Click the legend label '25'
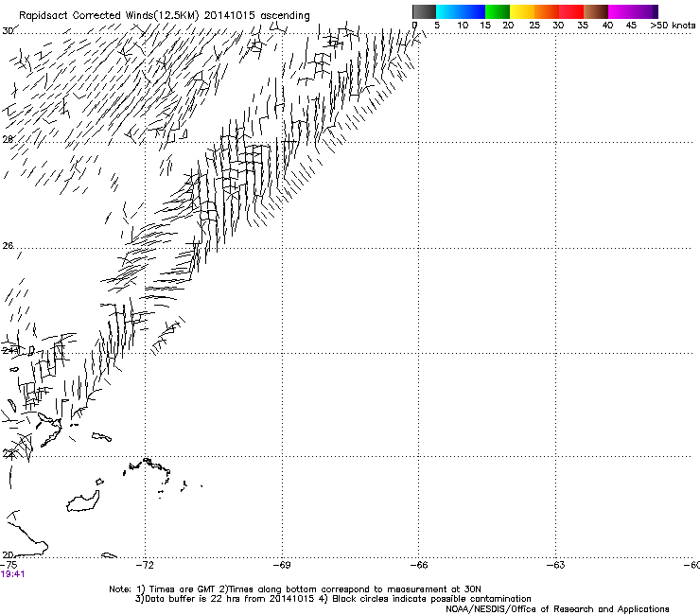700x615 pixels. (x=534, y=25)
